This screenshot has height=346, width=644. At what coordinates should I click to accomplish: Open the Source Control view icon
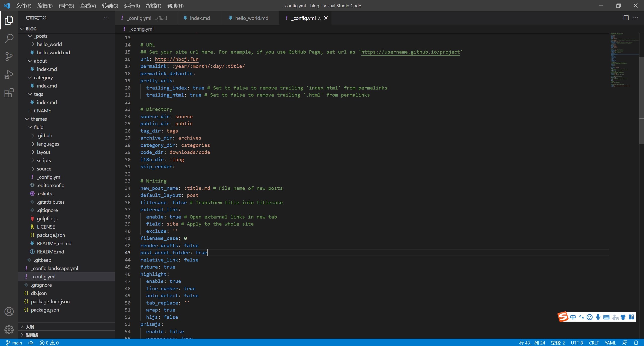point(9,57)
